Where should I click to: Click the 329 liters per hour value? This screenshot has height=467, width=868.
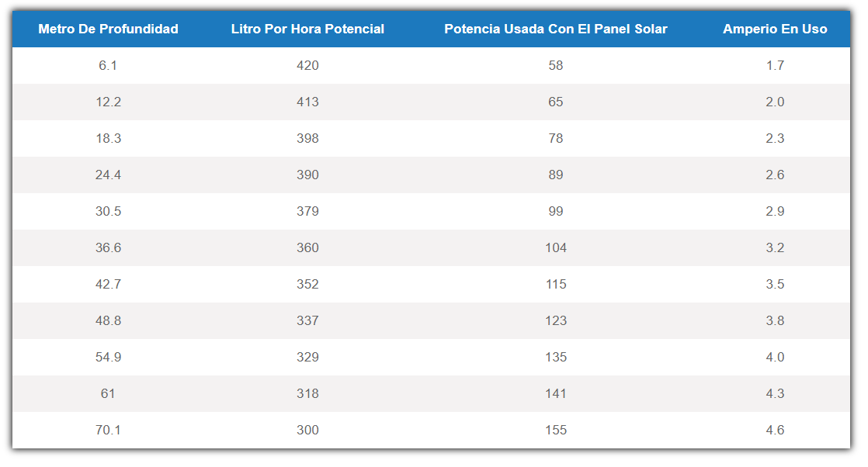307,358
